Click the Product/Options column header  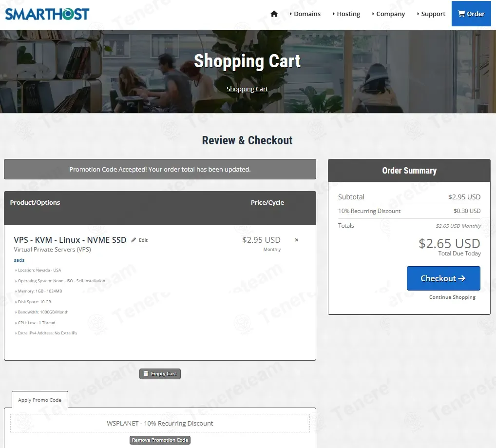pyautogui.click(x=35, y=202)
